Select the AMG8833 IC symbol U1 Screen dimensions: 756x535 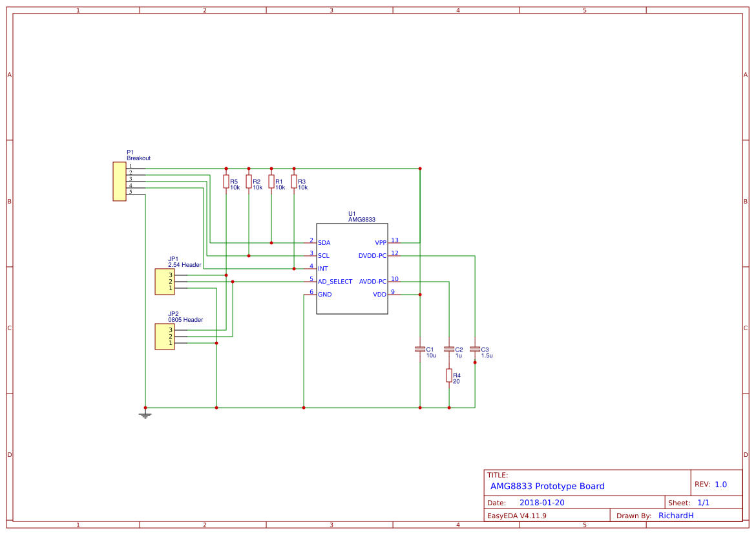point(352,268)
